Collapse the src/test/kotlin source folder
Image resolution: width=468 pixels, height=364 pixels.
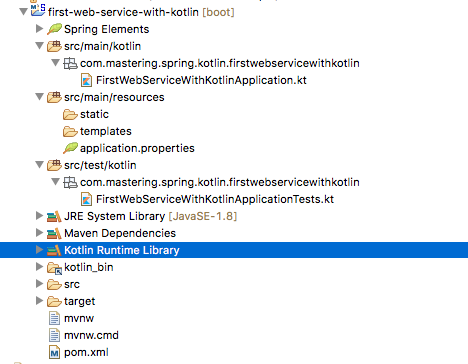point(39,165)
